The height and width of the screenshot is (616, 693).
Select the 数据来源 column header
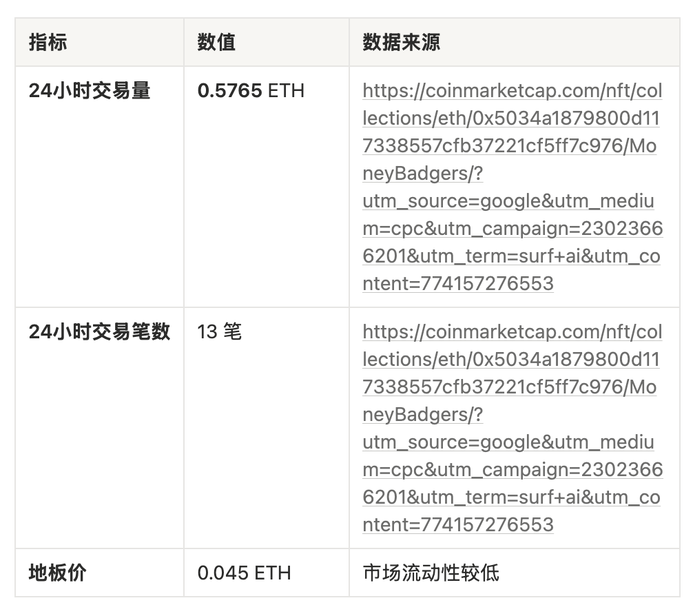pos(401,42)
